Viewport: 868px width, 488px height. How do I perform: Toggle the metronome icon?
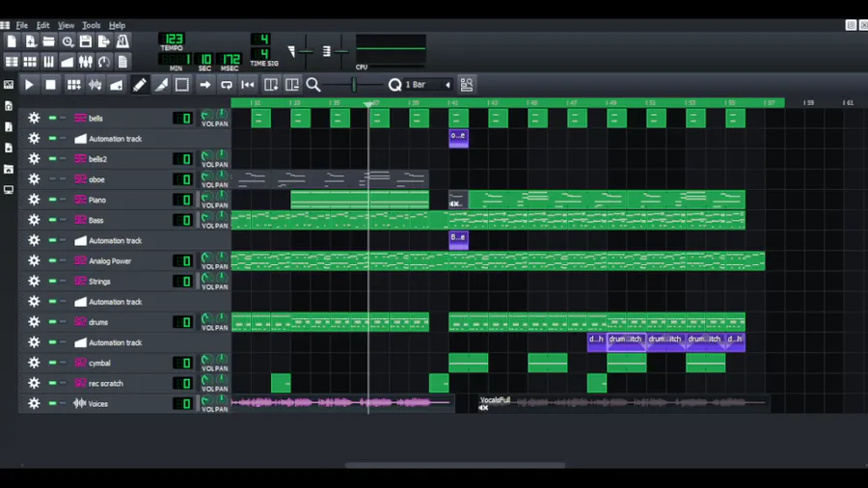[x=122, y=41]
